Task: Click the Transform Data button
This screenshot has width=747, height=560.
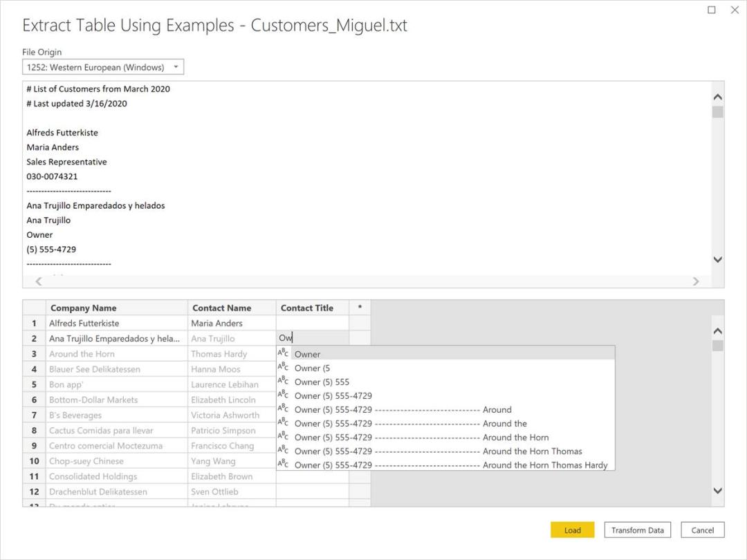Action: [x=637, y=530]
